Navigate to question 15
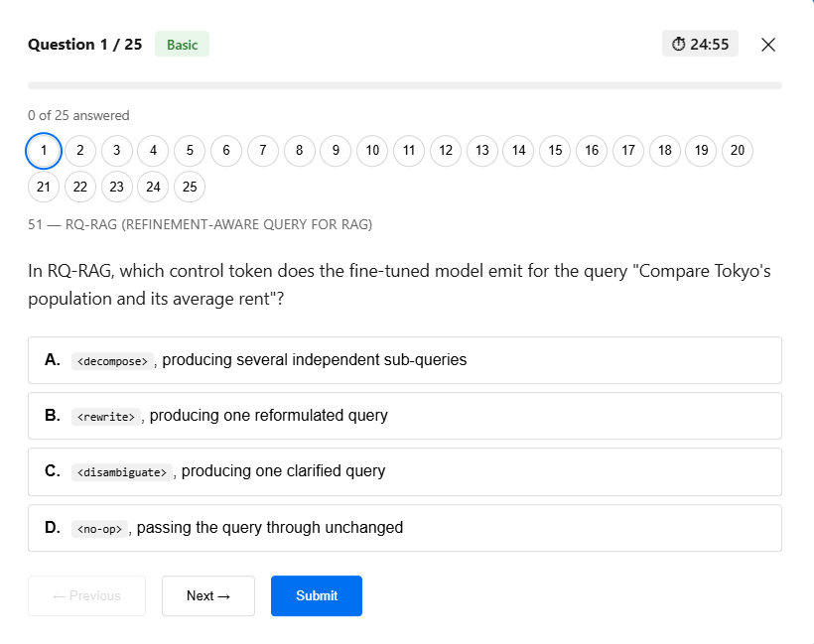Viewport: 814px width, 644px height. (x=555, y=151)
